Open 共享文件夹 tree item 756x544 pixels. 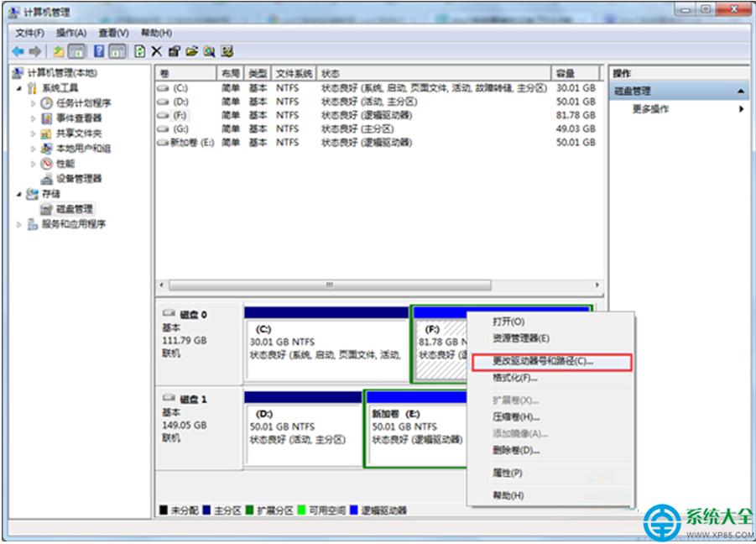pyautogui.click(x=79, y=133)
